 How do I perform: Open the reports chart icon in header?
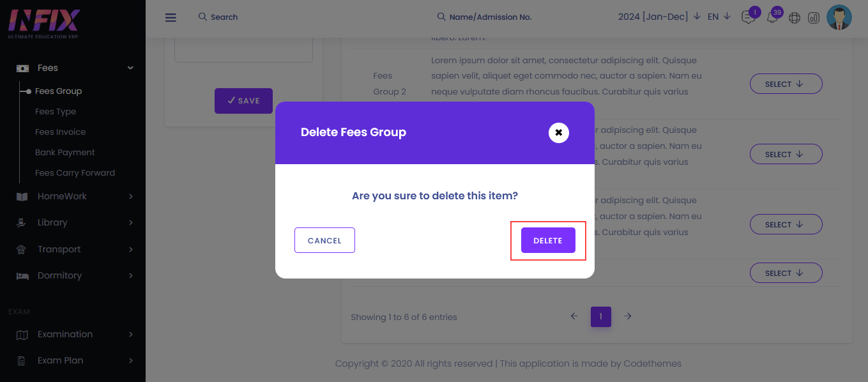click(x=814, y=18)
